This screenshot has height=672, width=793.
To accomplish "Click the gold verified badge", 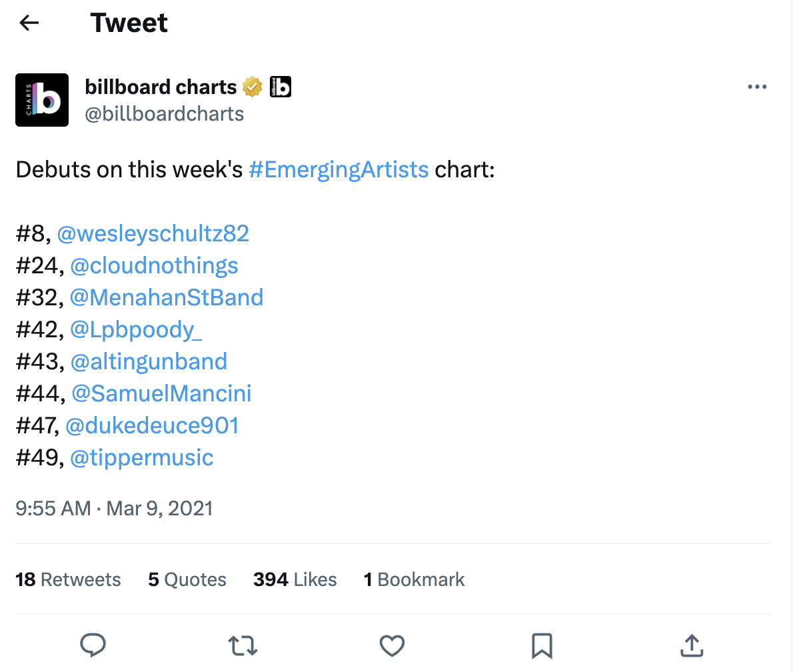I will [253, 87].
